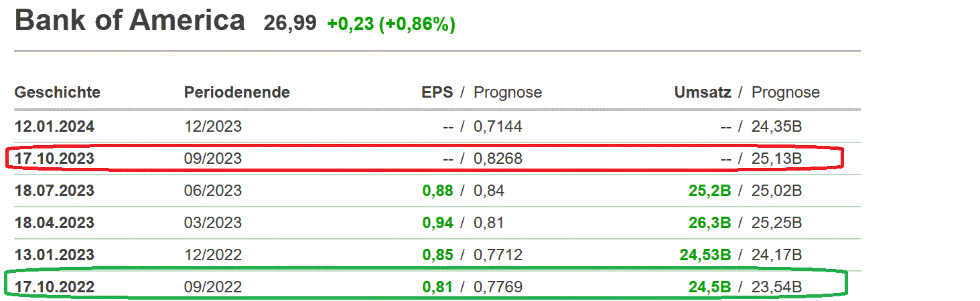Screen dimensions: 980x301
Task: Click the period end 09/2022 cell
Action: pyautogui.click(x=213, y=287)
